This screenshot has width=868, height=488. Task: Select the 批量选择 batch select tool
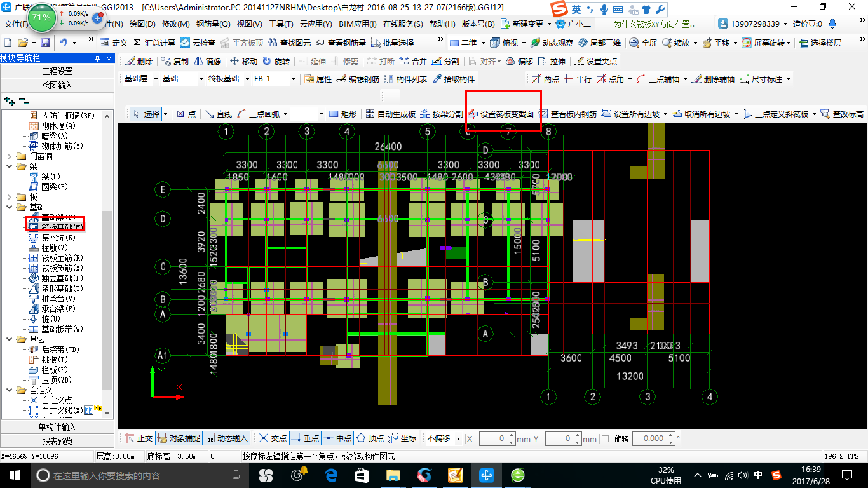point(392,43)
